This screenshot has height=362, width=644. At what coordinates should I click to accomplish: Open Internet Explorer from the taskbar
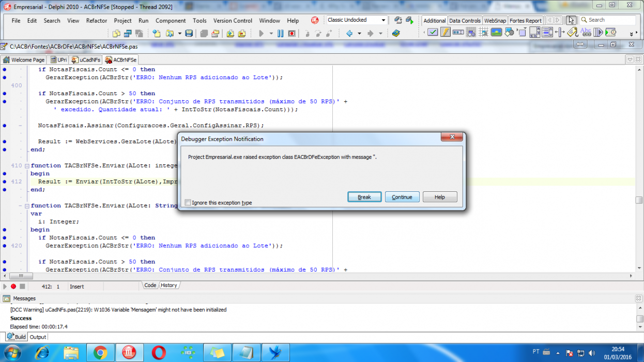click(42, 353)
